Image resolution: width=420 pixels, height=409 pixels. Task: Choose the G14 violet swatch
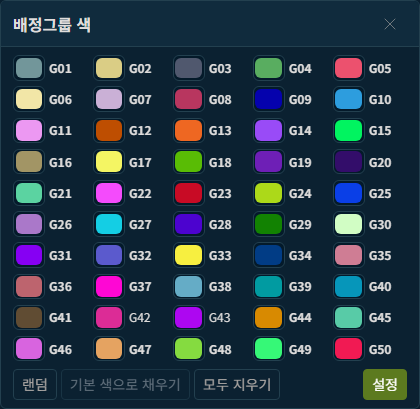(x=269, y=130)
